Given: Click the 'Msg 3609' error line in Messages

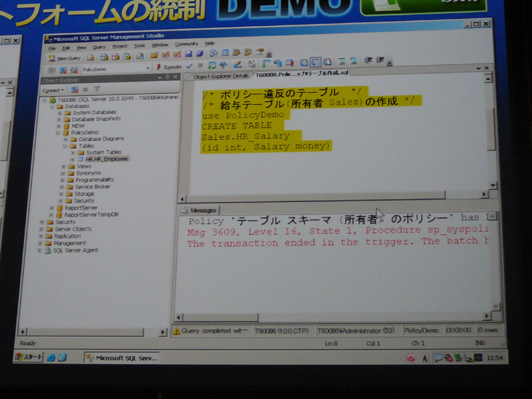Looking at the screenshot, I should click(x=338, y=231).
